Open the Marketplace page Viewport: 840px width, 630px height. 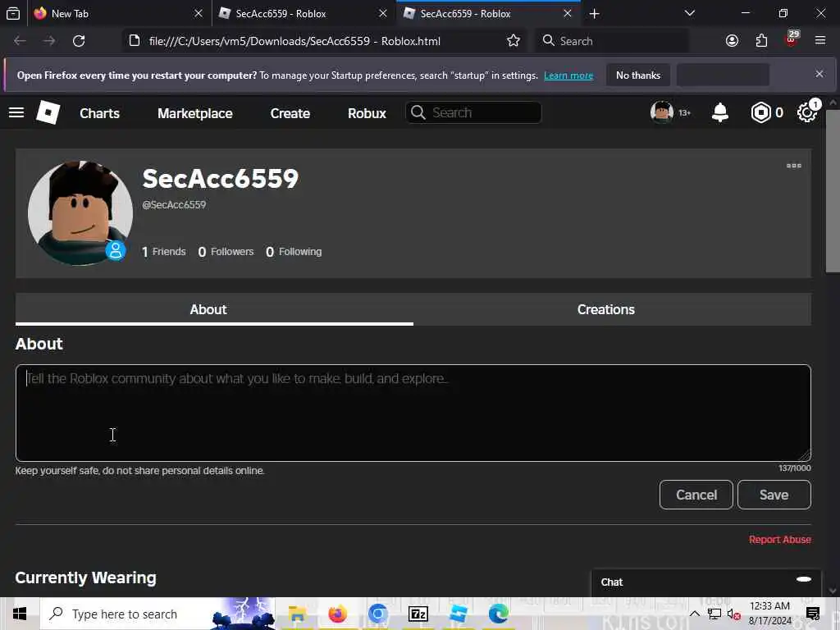195,113
